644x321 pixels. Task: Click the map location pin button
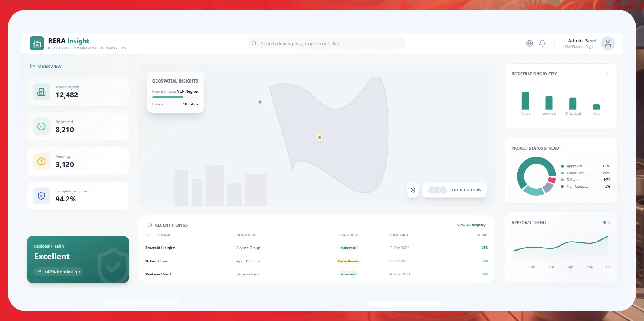point(413,190)
